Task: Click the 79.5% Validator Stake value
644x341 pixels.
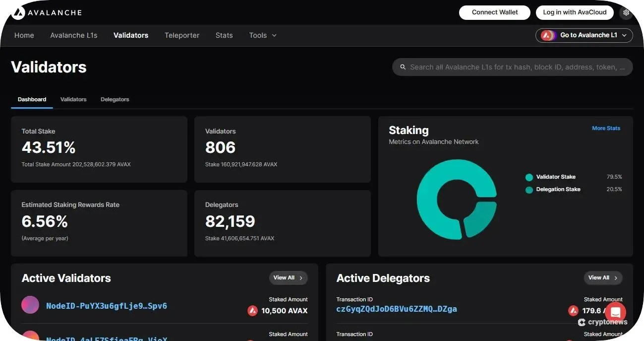Action: pos(614,177)
